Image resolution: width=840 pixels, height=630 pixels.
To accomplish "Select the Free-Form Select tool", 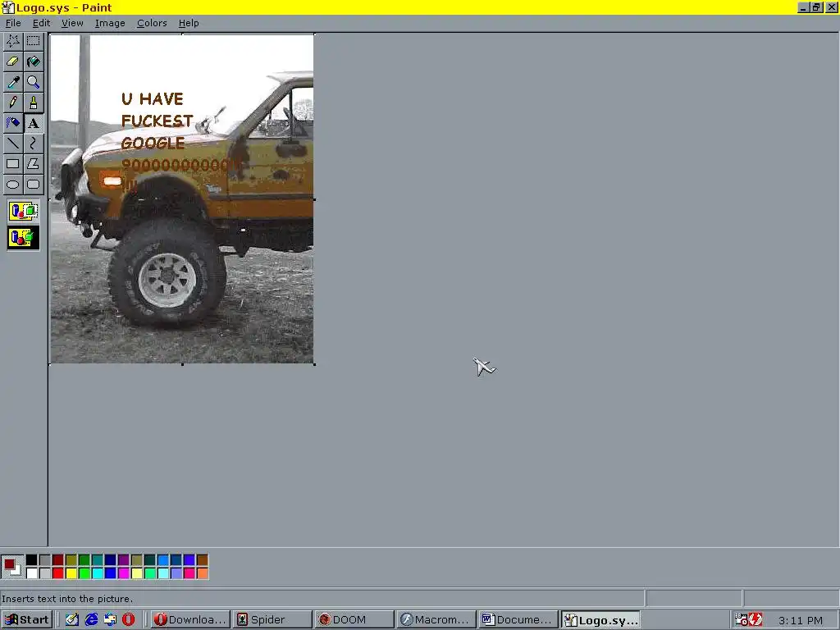I will pyautogui.click(x=13, y=41).
